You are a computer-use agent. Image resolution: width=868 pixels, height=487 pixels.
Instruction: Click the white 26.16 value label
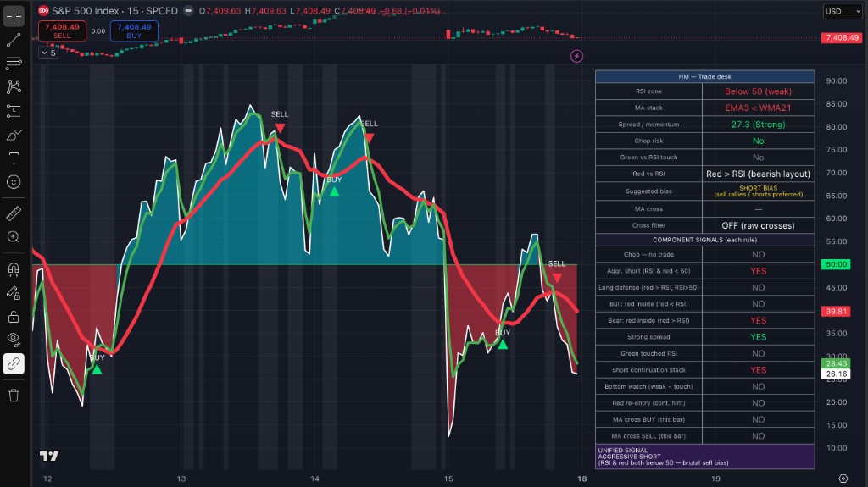click(836, 374)
